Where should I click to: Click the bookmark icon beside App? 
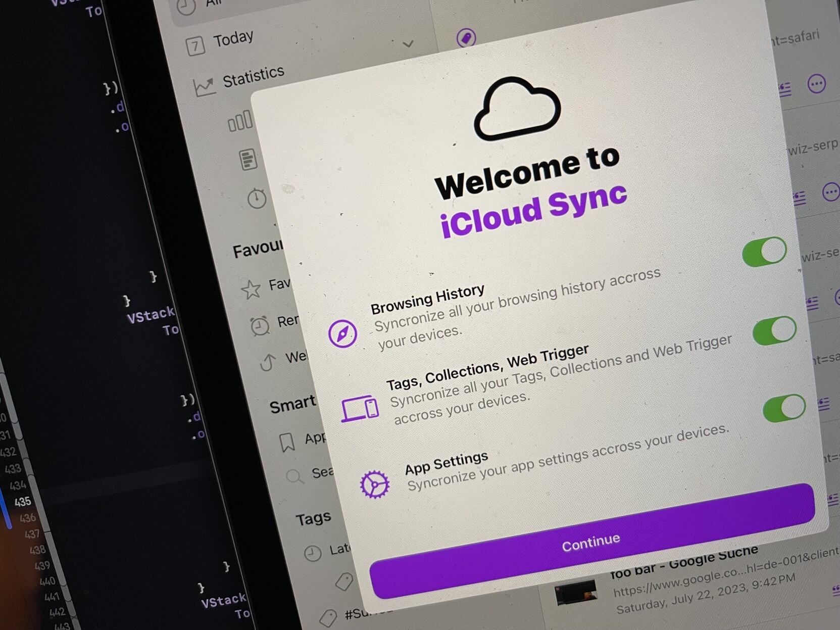point(287,442)
